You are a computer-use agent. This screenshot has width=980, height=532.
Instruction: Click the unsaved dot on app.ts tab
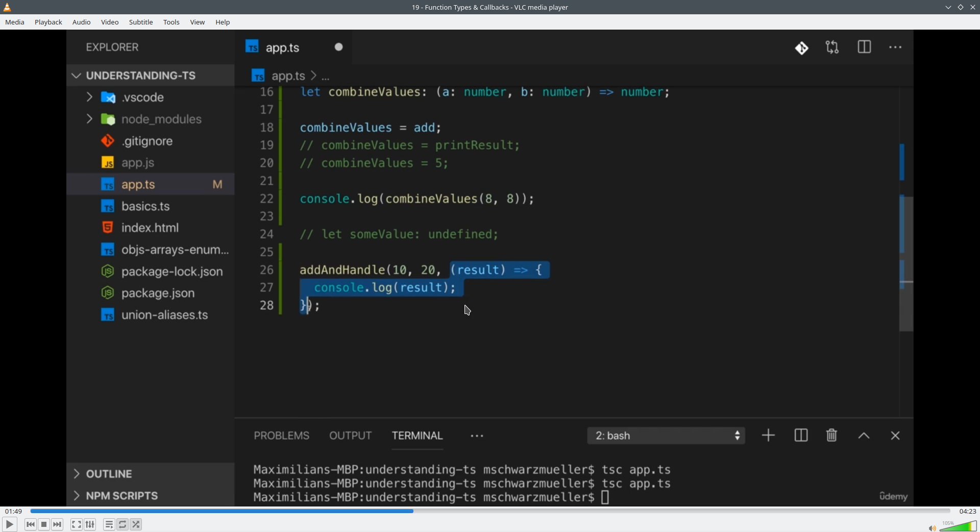pos(339,47)
